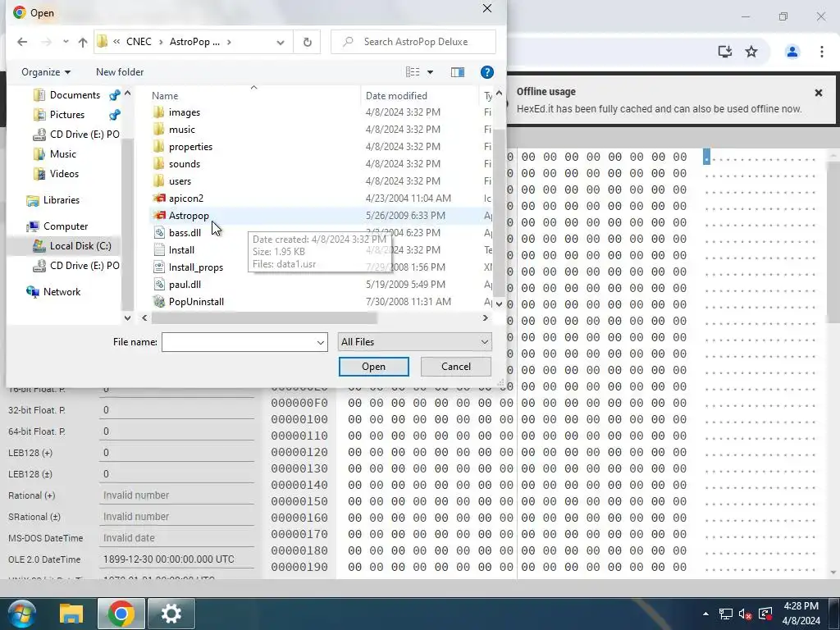The width and height of the screenshot is (840, 630).
Task: Click offset 00000100 in the hex editor
Action: pyautogui.click(x=299, y=419)
